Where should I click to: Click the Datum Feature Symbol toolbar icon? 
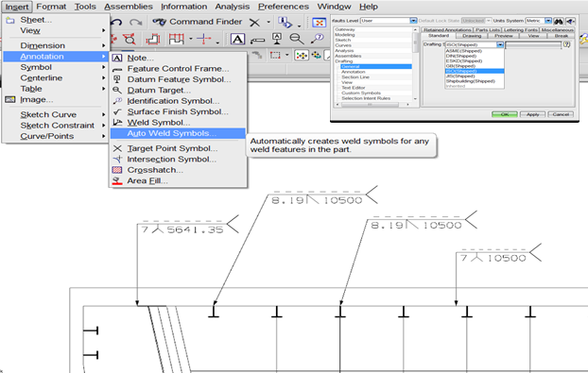tap(277, 39)
